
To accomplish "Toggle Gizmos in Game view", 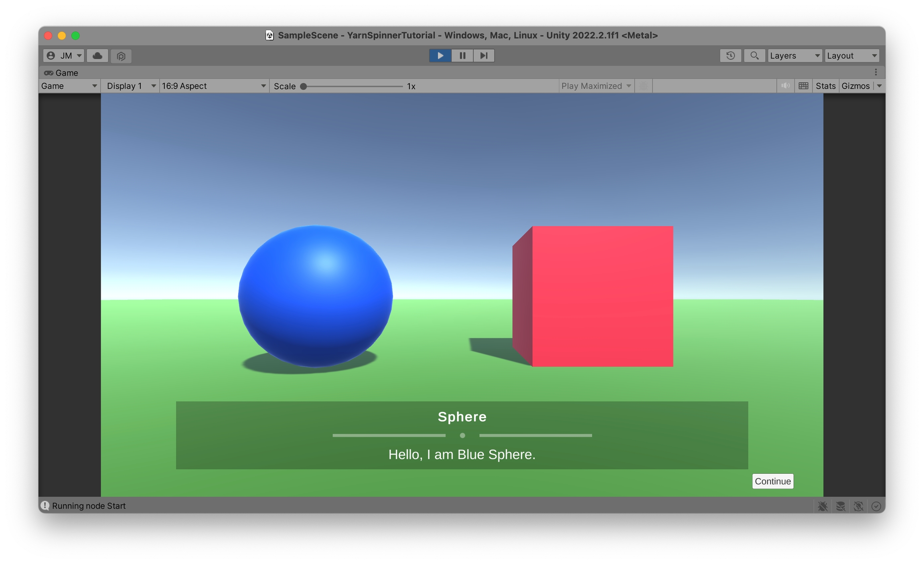I will click(x=855, y=86).
